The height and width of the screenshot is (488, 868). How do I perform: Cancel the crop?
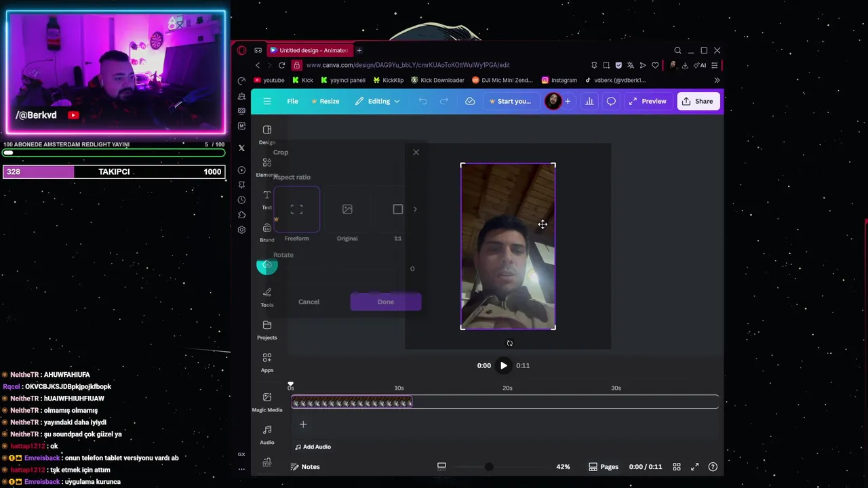tap(309, 302)
